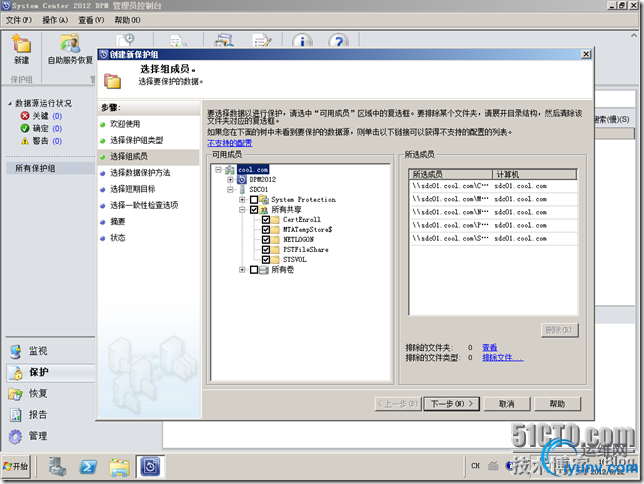Viewport: 644px width, 484px height.
Task: Collapse the All Shares (所有共享) node
Action: tap(242, 210)
